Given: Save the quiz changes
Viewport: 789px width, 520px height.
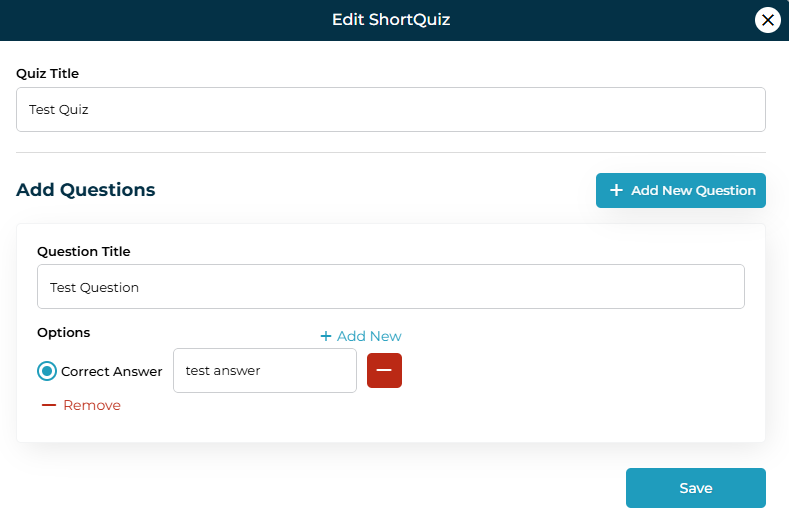Looking at the screenshot, I should click(x=695, y=488).
